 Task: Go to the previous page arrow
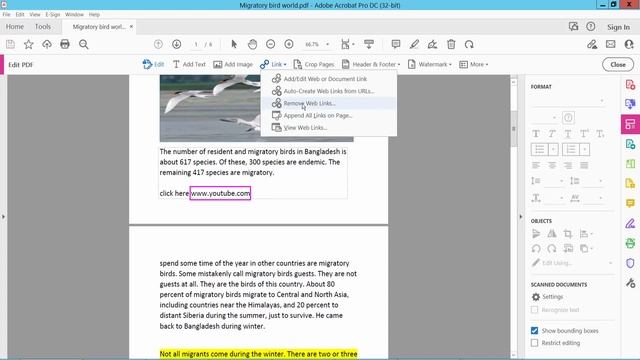[158, 44]
